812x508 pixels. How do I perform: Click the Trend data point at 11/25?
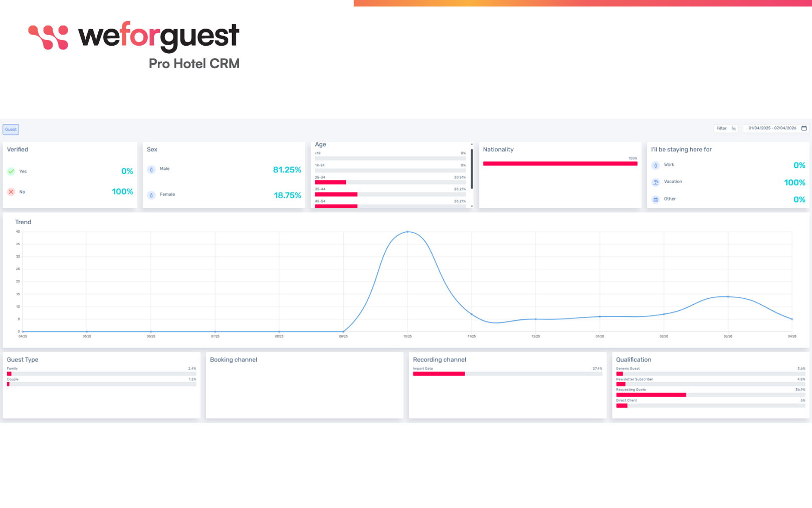pyautogui.click(x=472, y=314)
